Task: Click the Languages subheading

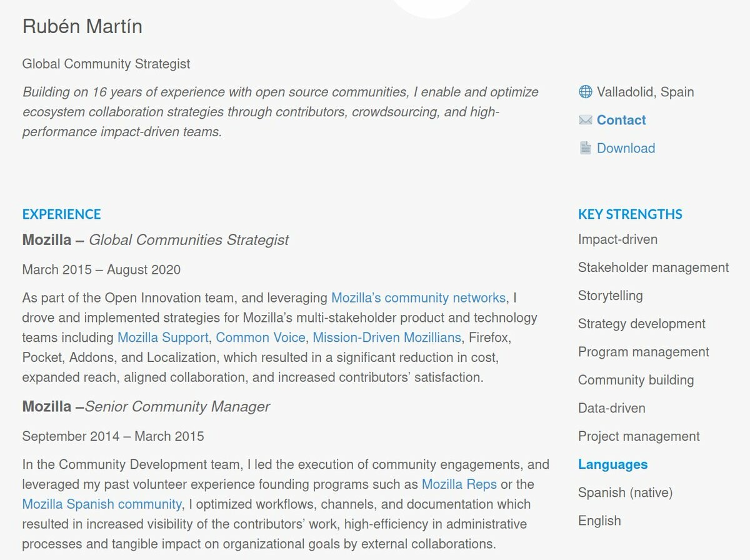Action: coord(612,464)
